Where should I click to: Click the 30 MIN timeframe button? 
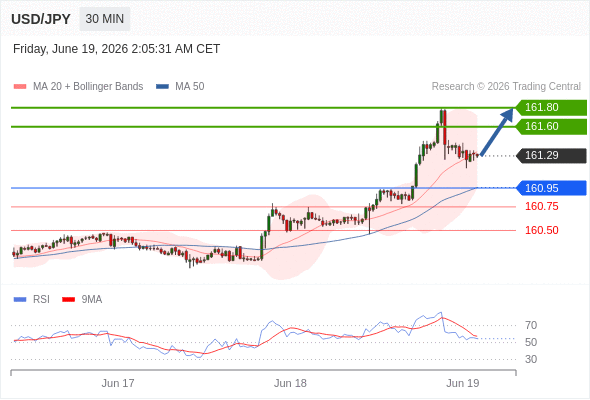pyautogui.click(x=105, y=19)
